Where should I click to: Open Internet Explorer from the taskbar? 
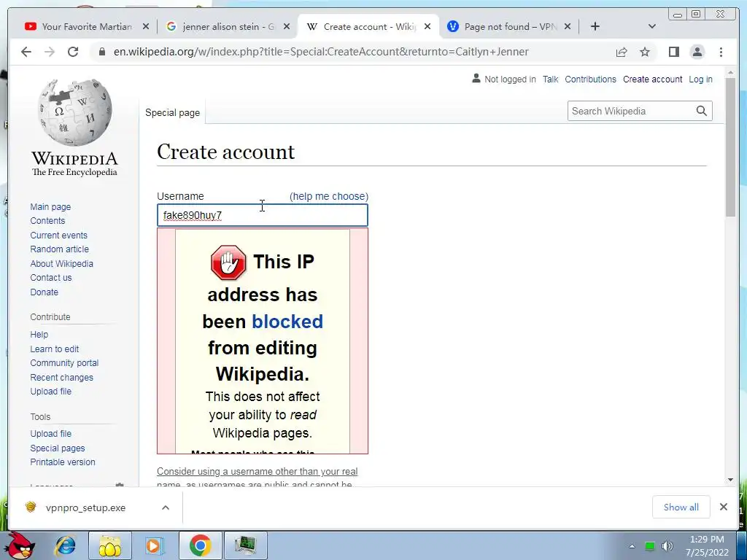65,545
